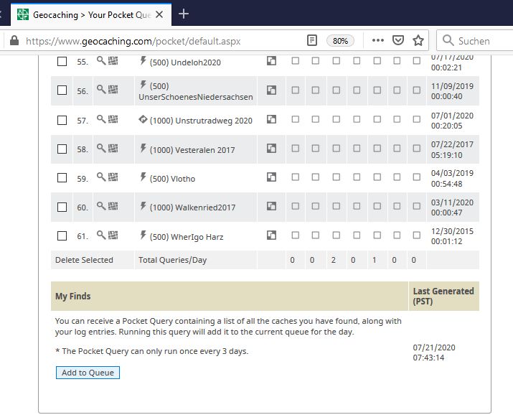Click into the Suchen search field
The height and width of the screenshot is (420, 513).
click(x=474, y=41)
